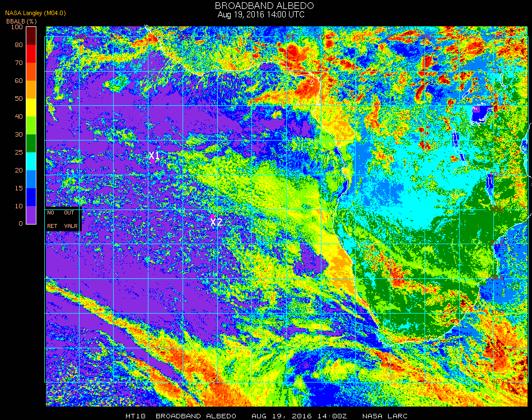Select the orange 50-60% color bar segment
This screenshot has height=420, width=532.
[x=31, y=90]
